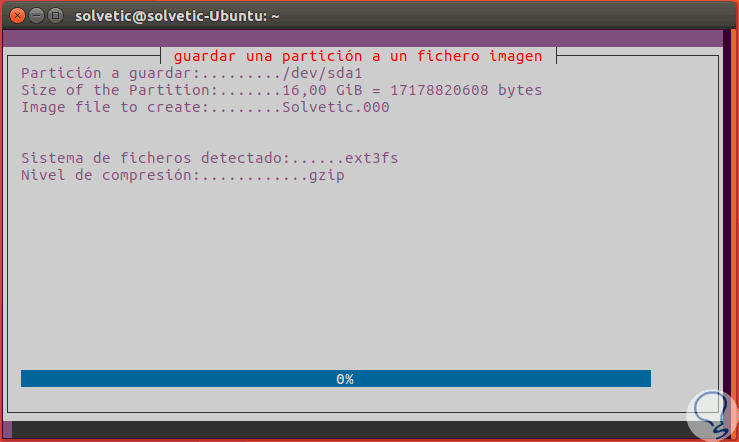Image resolution: width=739 pixels, height=442 pixels.
Task: Click the gzip compression level value
Action: click(327, 175)
